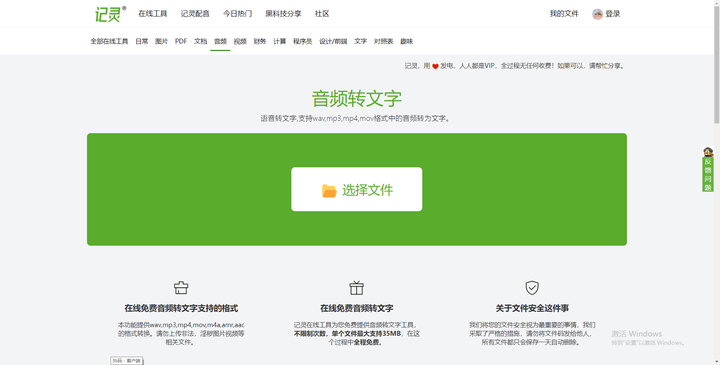Click the red heart icon
Image resolution: width=720 pixels, height=365 pixels.
(435, 67)
